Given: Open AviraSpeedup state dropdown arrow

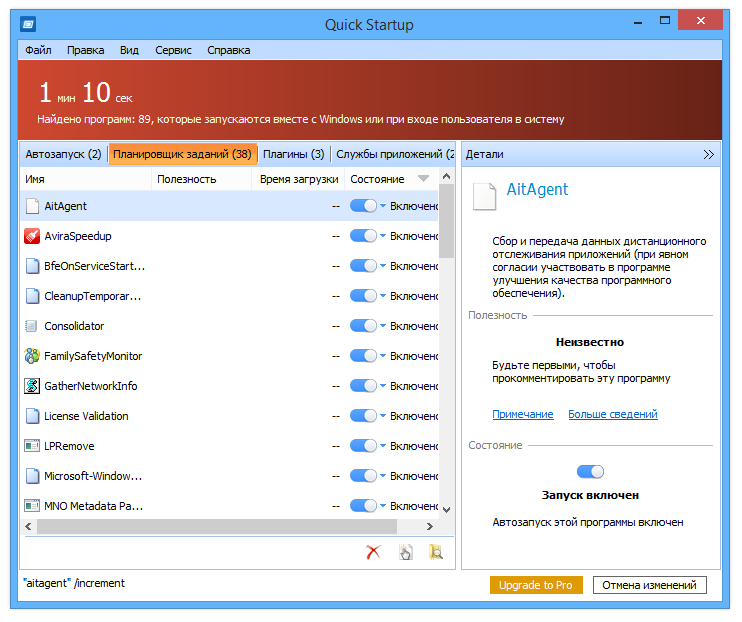Looking at the screenshot, I should (x=383, y=236).
